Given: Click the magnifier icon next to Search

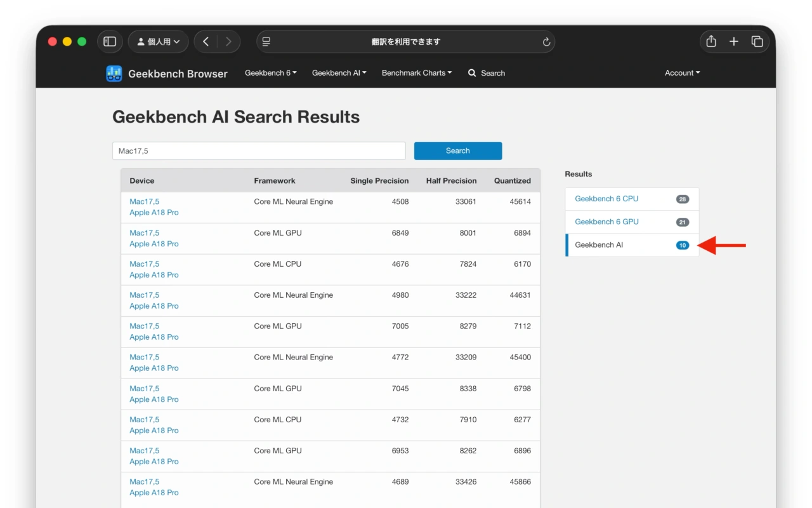Looking at the screenshot, I should point(471,73).
